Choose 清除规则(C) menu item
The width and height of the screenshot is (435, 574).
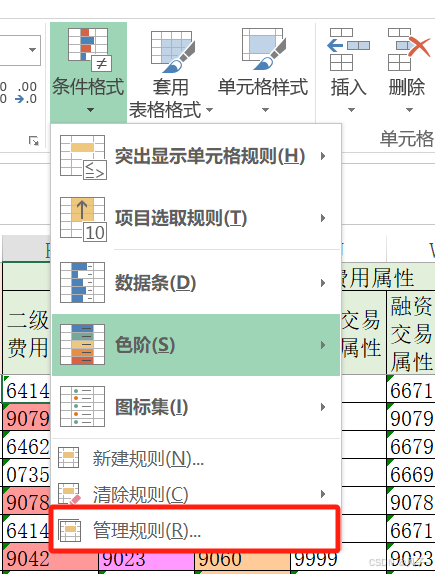click(196, 494)
